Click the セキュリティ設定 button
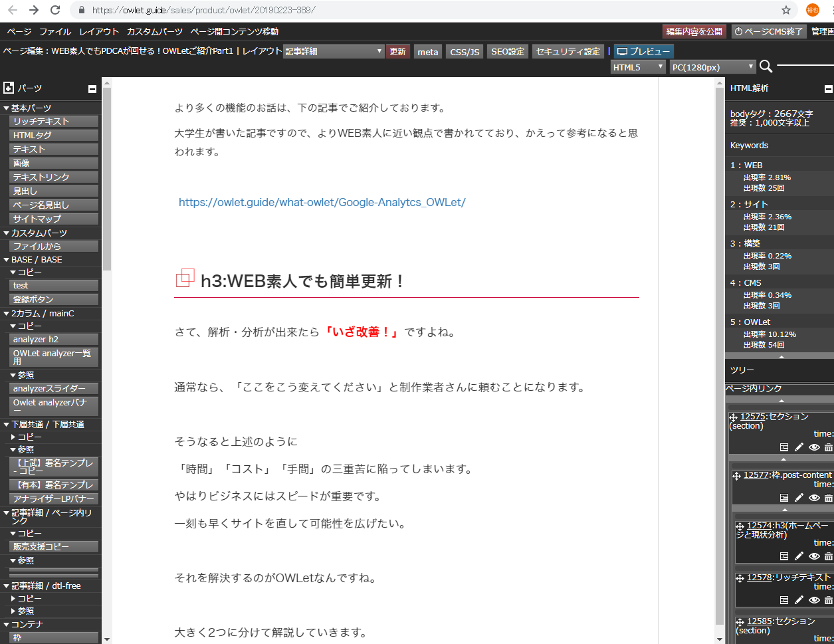The image size is (834, 644). tap(568, 52)
